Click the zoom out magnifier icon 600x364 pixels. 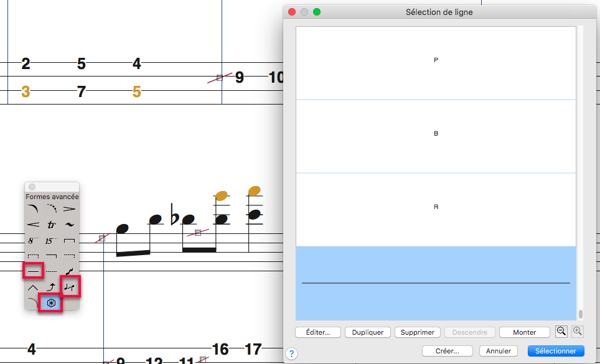point(561,332)
